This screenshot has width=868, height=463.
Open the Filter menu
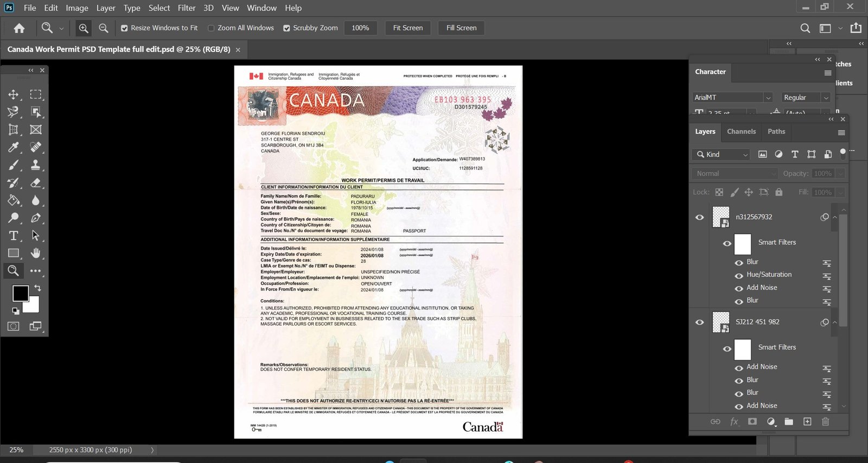click(187, 8)
